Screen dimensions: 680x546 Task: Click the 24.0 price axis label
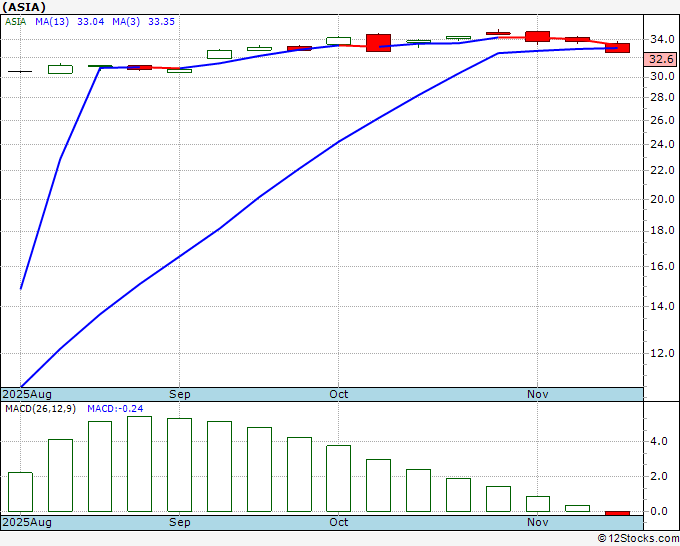[x=662, y=144]
